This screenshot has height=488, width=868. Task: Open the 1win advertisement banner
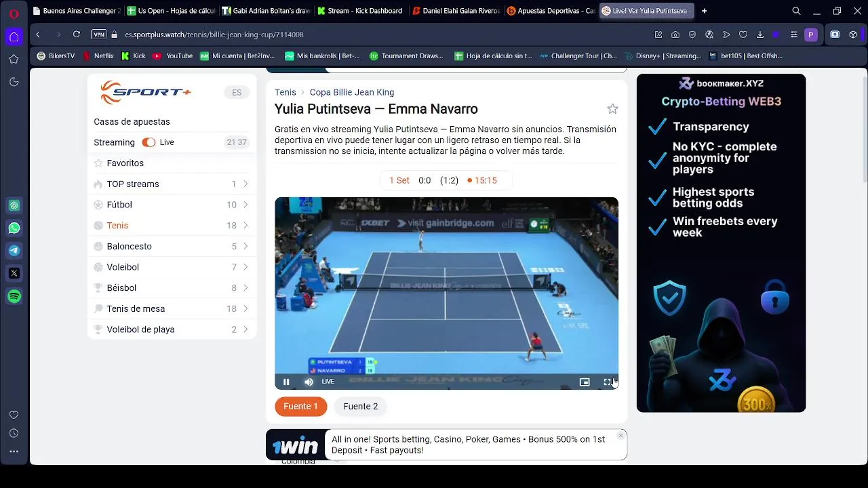446,445
